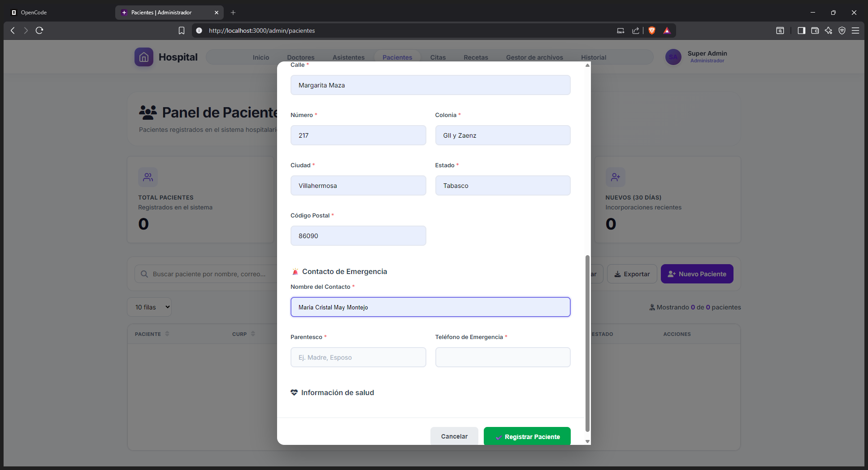Open the browser hamburger menu
868x470 pixels.
coord(855,30)
